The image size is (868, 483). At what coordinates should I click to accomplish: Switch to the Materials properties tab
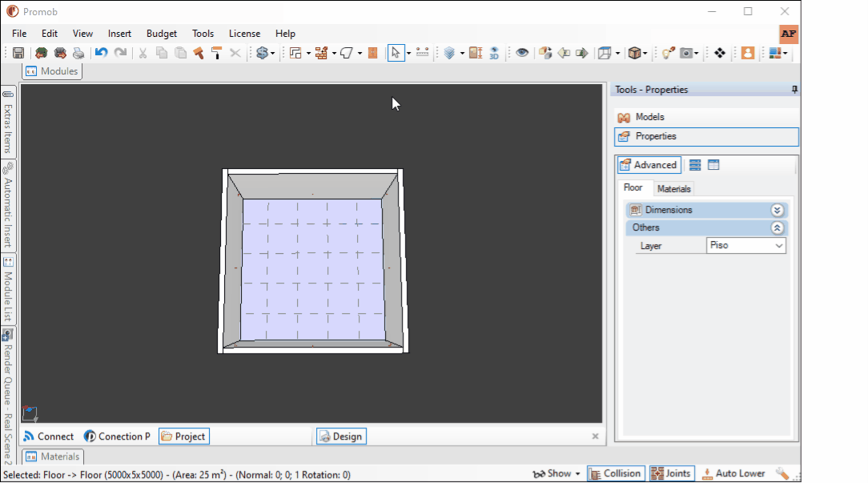[x=673, y=189]
